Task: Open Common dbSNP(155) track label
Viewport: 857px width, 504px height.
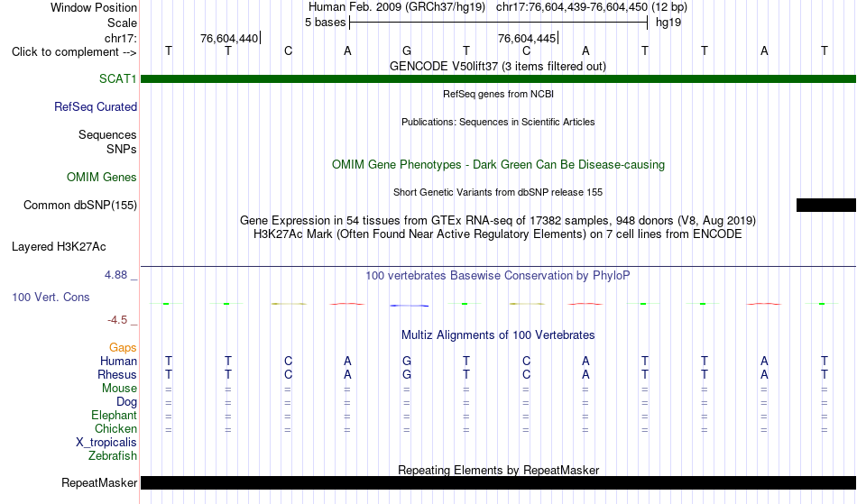Action: [79, 205]
